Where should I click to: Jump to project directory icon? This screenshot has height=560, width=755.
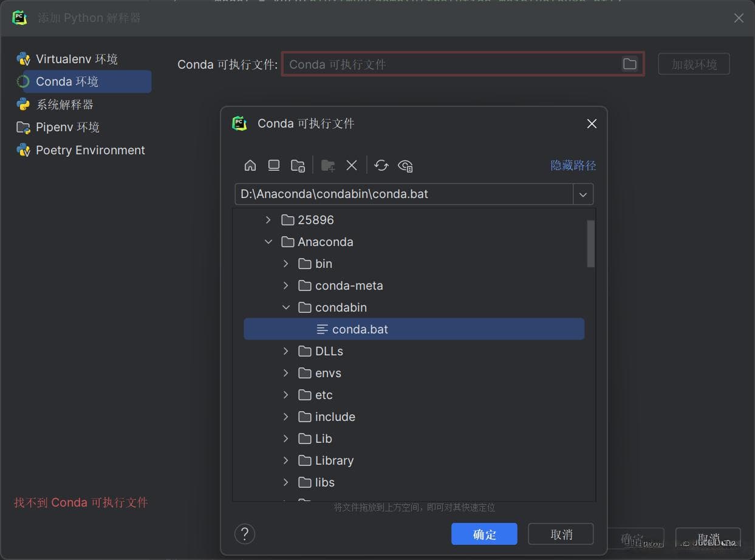click(x=298, y=165)
